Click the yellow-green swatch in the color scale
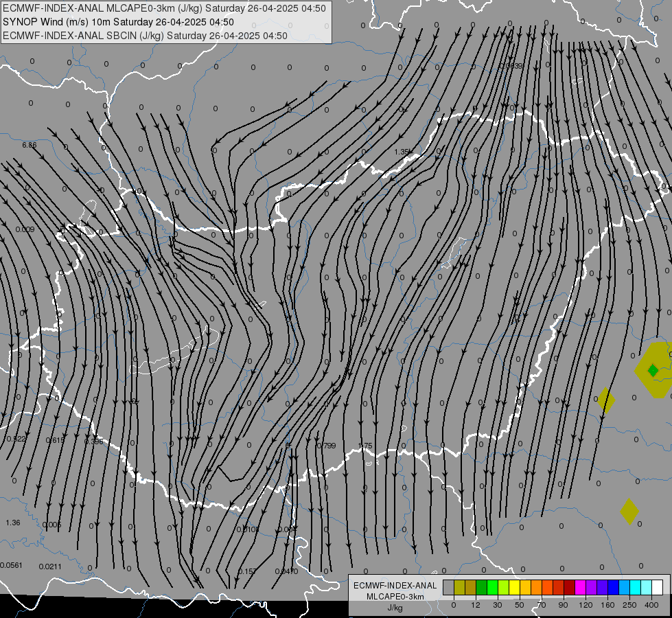Screen dimensions: 672x618 pyautogui.click(x=504, y=587)
